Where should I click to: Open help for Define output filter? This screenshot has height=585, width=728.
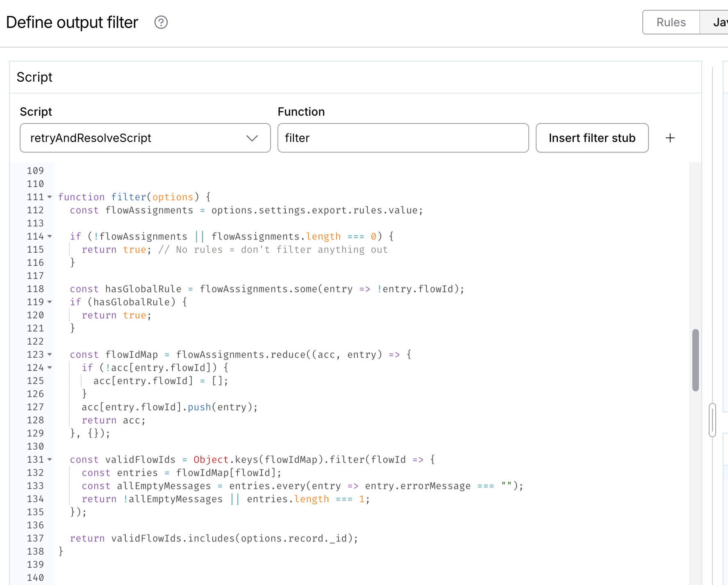(161, 23)
